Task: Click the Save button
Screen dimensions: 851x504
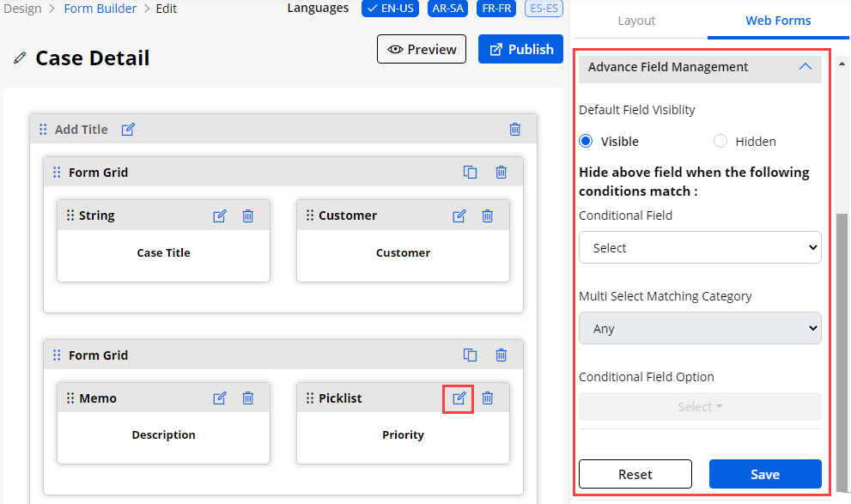Action: [x=764, y=474]
